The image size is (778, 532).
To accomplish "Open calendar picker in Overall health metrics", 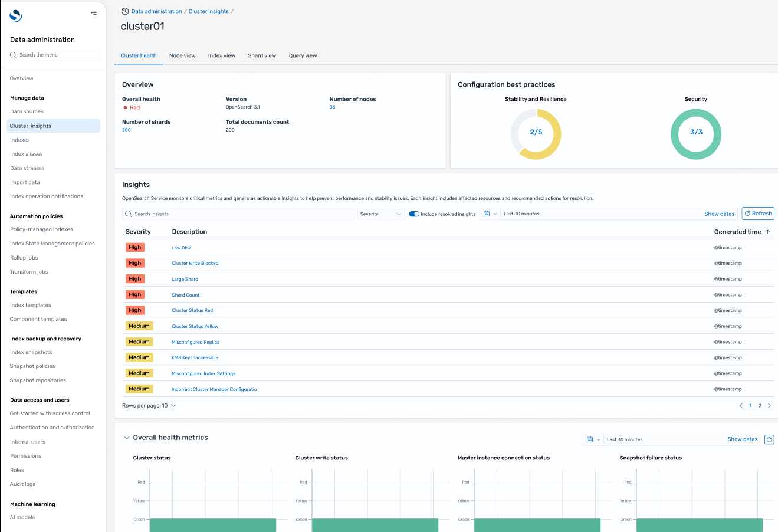I will click(x=590, y=439).
